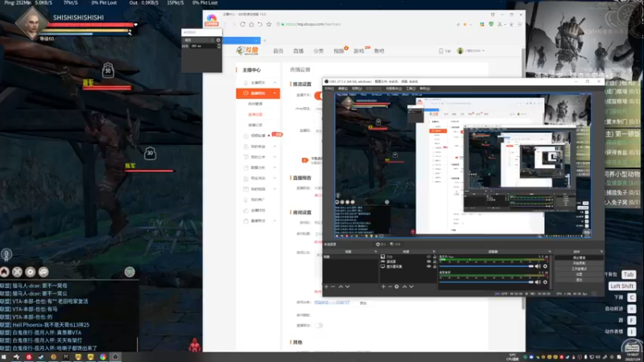
Task: Expand the 我的收益 sidebar section
Action: pos(275,146)
